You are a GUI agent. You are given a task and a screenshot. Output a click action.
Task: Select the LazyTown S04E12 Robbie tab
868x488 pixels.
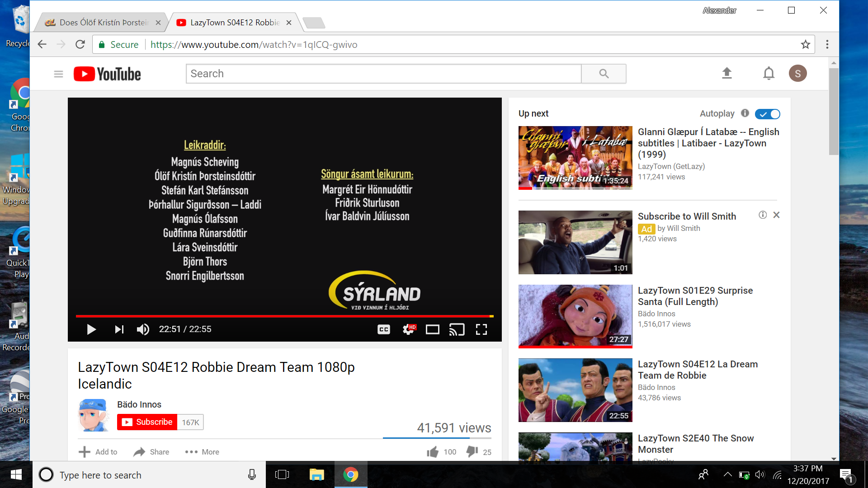[x=235, y=23]
